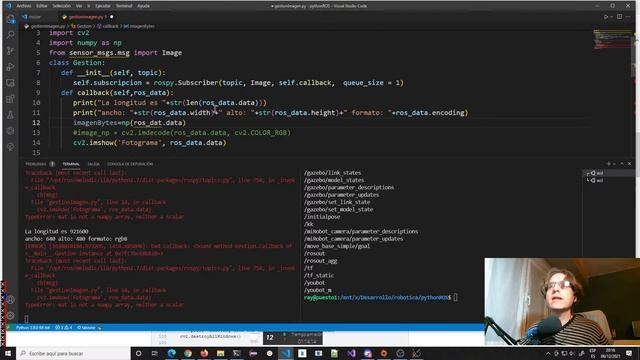
Task: Run the Python file with play icon
Action: click(606, 17)
